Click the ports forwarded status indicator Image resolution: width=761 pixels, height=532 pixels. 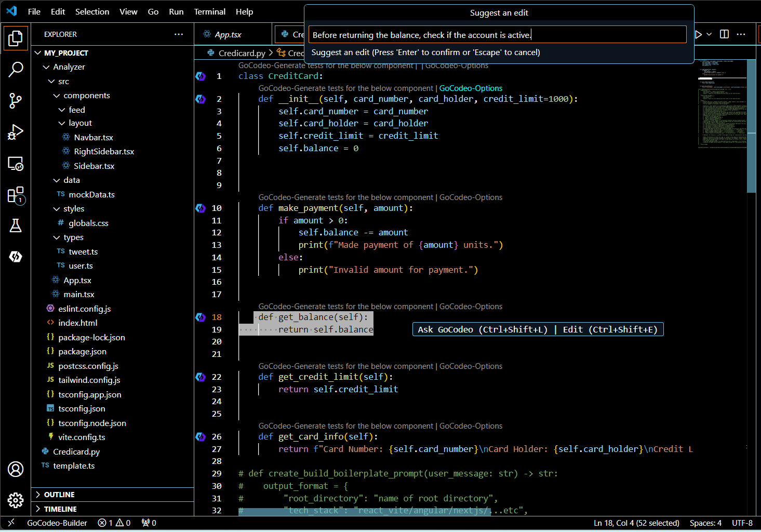149,523
